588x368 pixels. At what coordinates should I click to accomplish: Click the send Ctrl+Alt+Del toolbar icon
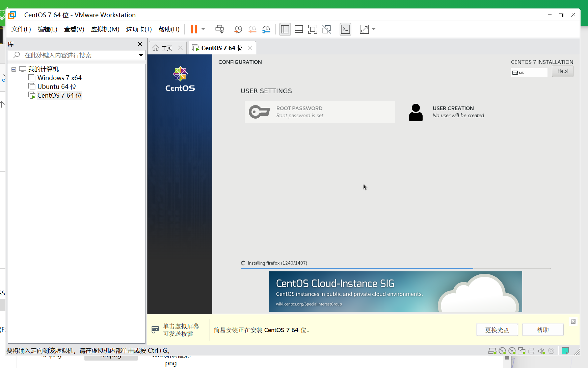(219, 29)
